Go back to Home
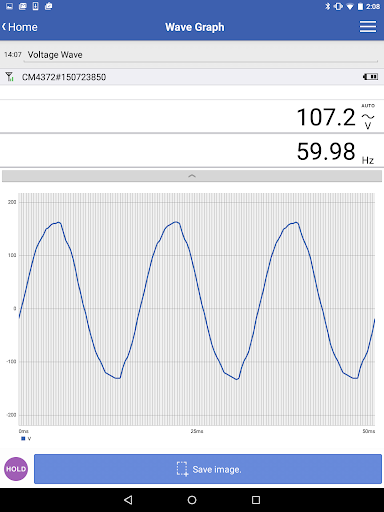 (20, 27)
